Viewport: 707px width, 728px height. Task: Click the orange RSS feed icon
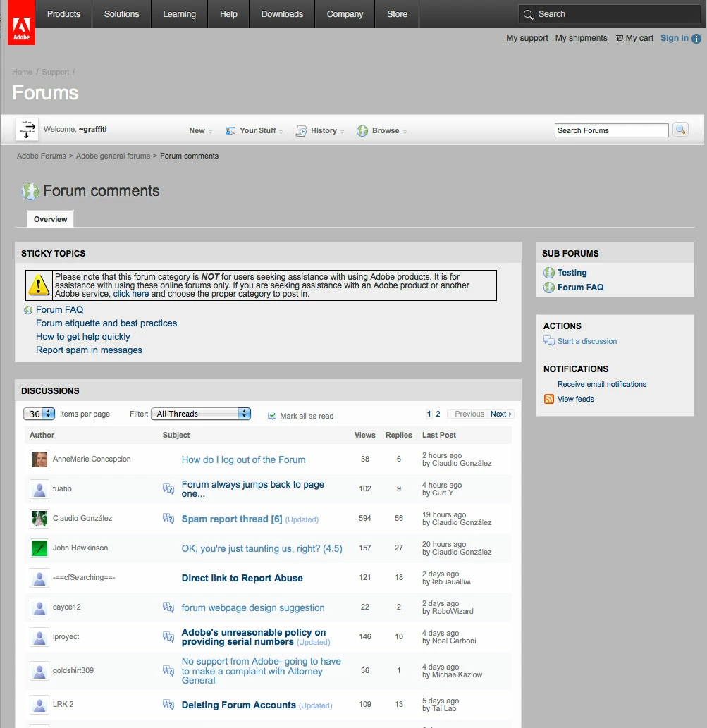(549, 399)
